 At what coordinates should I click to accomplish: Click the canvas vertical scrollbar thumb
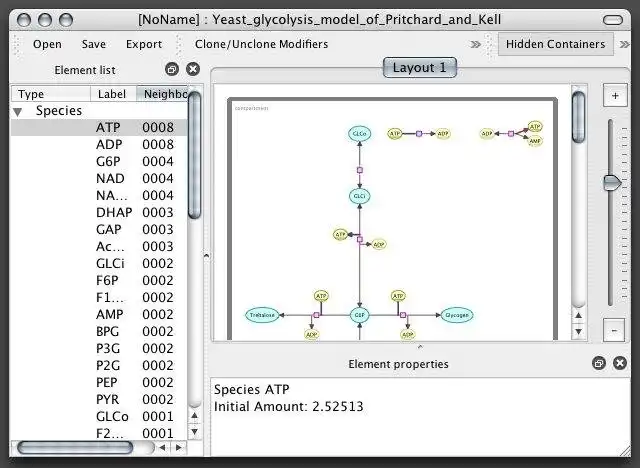(x=578, y=118)
